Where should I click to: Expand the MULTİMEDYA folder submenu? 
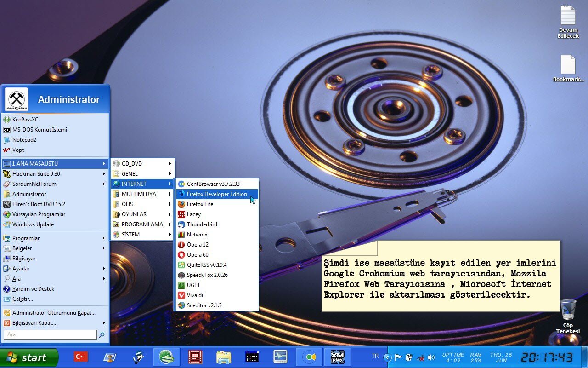pos(142,194)
